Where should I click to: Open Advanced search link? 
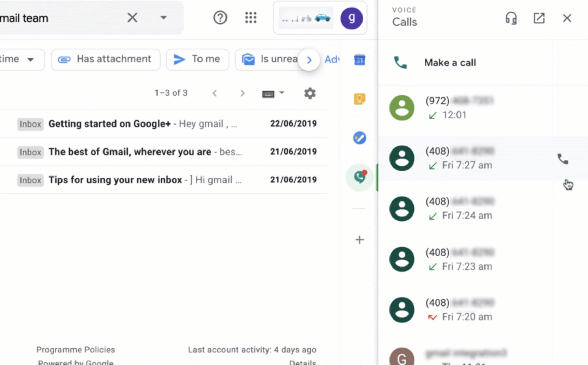click(x=332, y=60)
